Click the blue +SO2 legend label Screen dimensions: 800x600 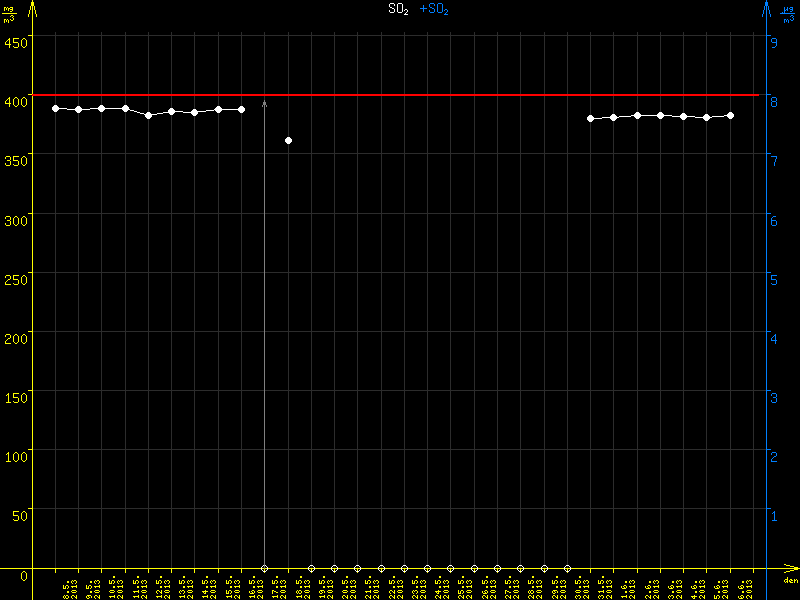point(434,9)
